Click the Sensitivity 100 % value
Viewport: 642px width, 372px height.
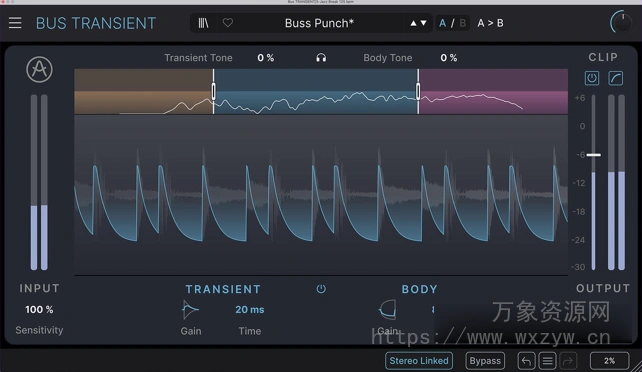click(x=39, y=309)
